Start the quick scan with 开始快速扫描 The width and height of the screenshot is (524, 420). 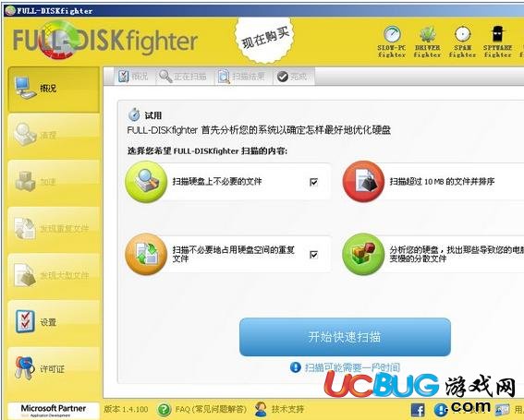click(345, 337)
